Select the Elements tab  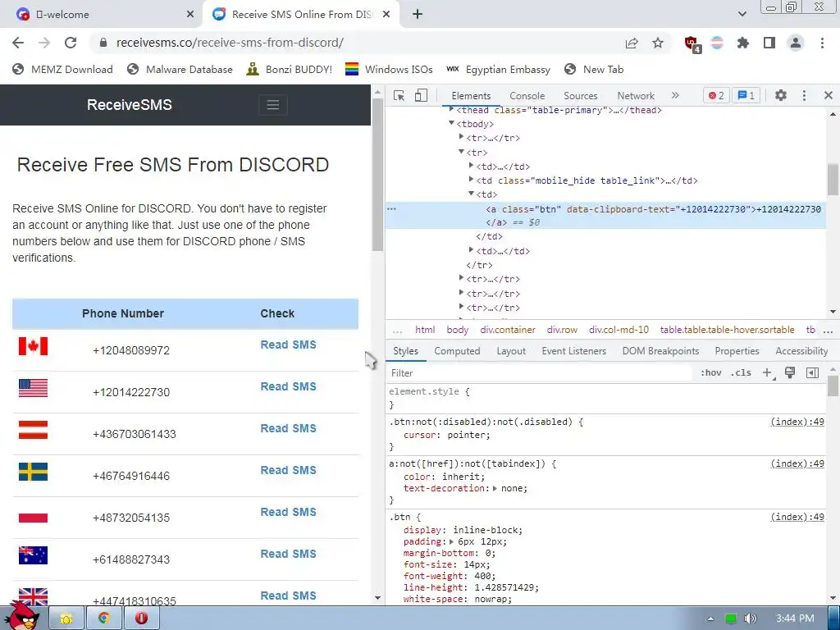[x=471, y=96]
